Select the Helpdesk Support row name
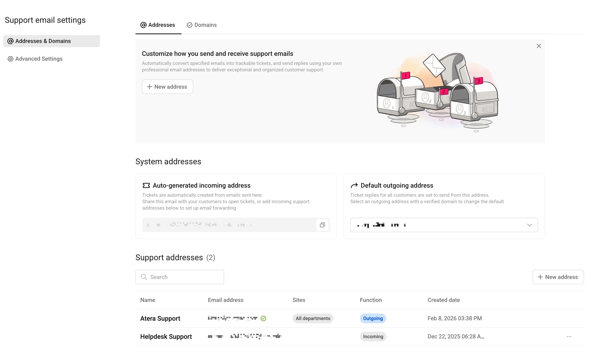603x364 pixels. 166,337
